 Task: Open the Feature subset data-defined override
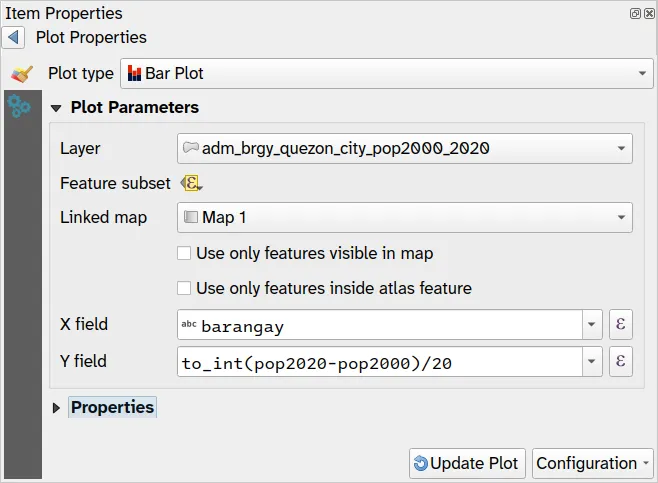pos(191,183)
